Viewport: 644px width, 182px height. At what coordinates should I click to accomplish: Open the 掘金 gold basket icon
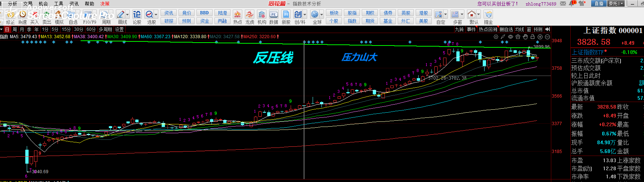[488, 14]
